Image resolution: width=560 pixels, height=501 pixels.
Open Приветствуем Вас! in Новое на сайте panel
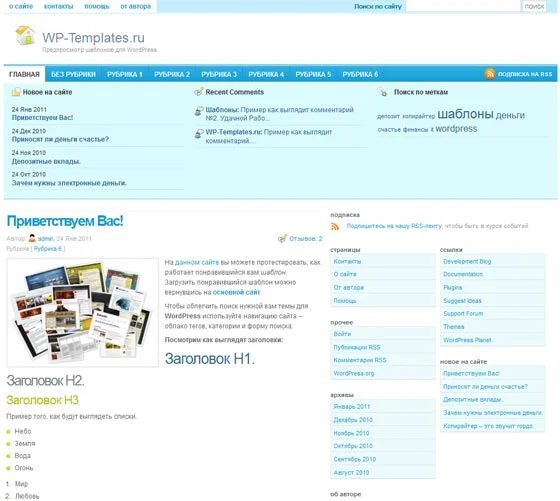point(42,117)
